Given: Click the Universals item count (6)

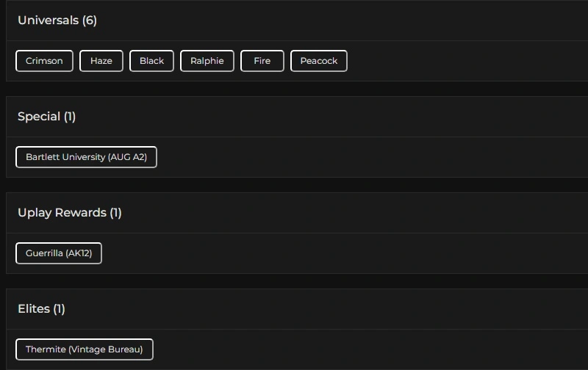Looking at the screenshot, I should [x=90, y=21].
